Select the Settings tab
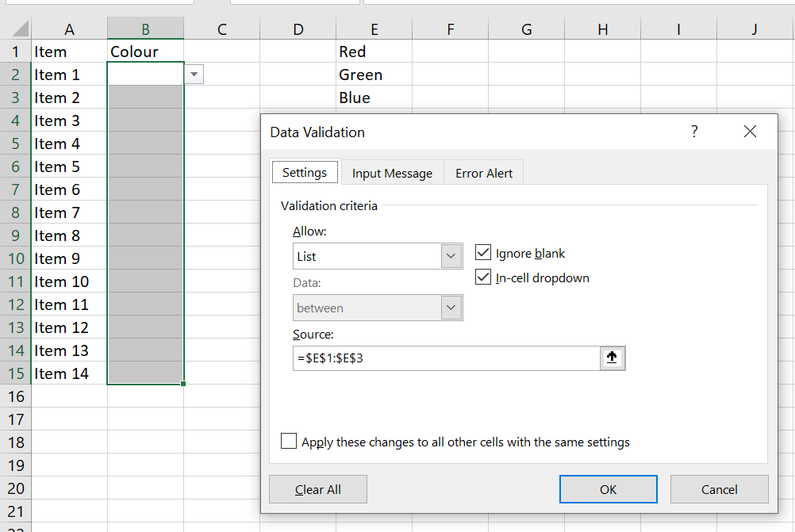This screenshot has height=532, width=795. 305,173
